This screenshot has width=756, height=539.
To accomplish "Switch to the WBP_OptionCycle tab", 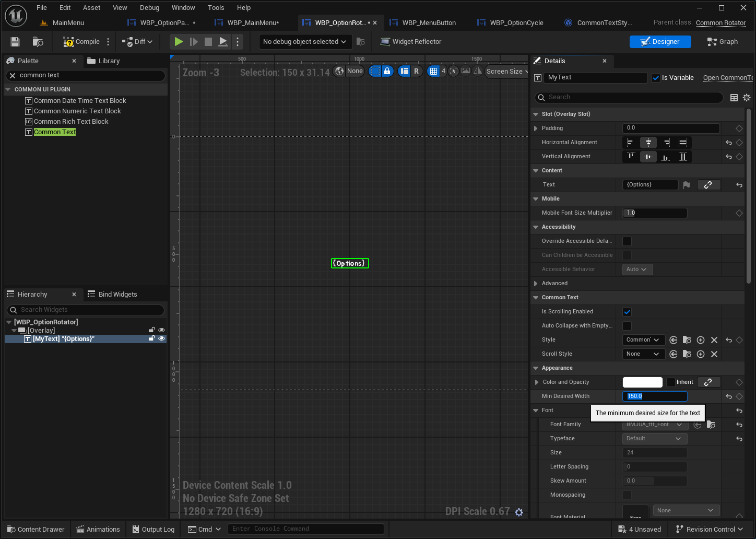I will coord(511,23).
